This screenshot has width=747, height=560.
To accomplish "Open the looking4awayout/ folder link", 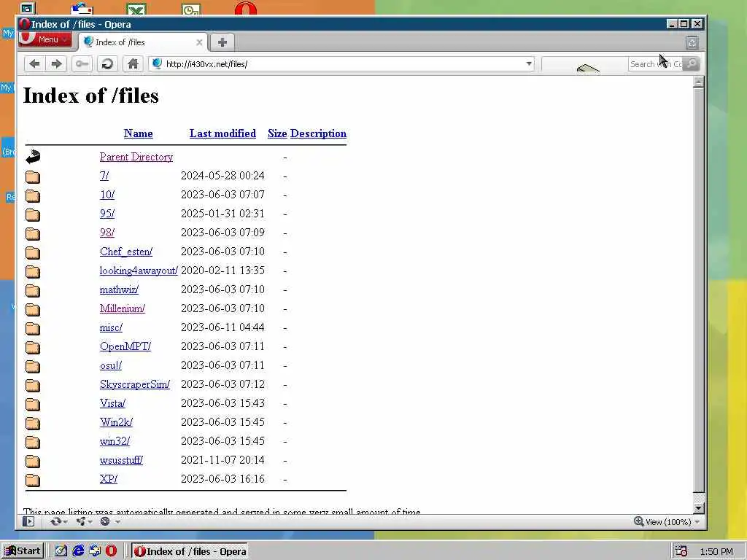I will [139, 271].
